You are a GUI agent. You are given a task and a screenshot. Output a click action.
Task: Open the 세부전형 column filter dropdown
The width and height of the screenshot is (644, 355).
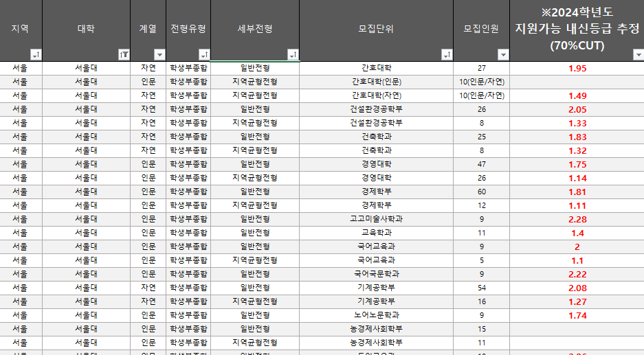pos(293,54)
